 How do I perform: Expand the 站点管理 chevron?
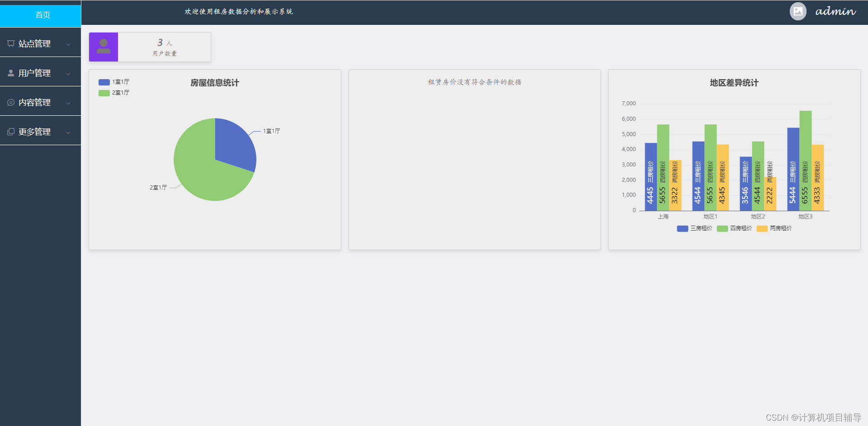(68, 44)
